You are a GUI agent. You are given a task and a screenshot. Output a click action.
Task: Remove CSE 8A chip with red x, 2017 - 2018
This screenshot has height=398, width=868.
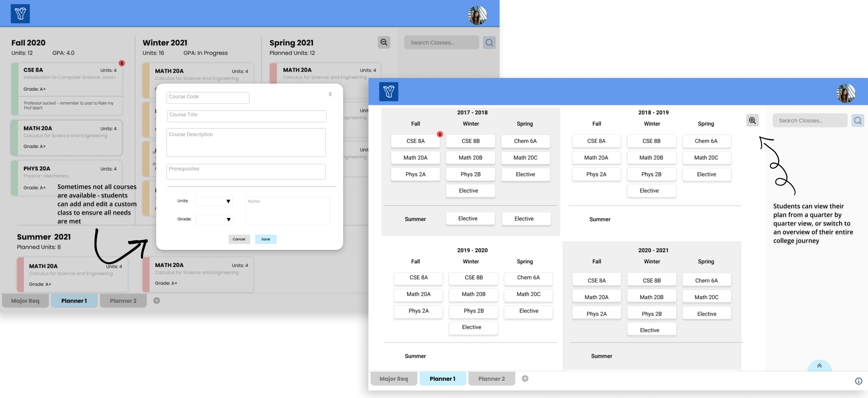[440, 134]
